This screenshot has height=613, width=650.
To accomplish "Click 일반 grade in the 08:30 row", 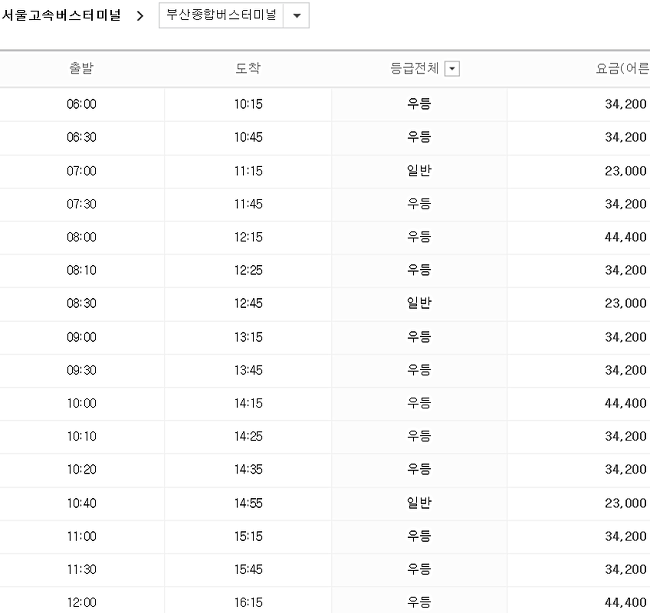I will click(x=419, y=303).
